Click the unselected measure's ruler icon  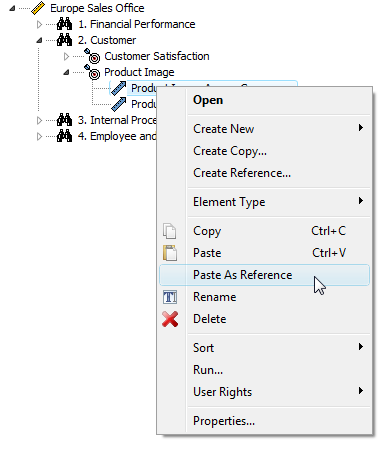(x=118, y=104)
